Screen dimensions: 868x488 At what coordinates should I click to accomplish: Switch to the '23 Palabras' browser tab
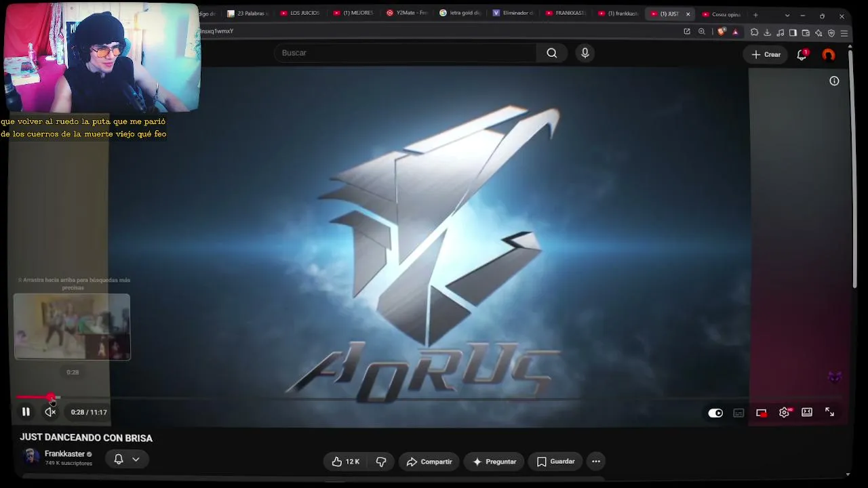(249, 14)
